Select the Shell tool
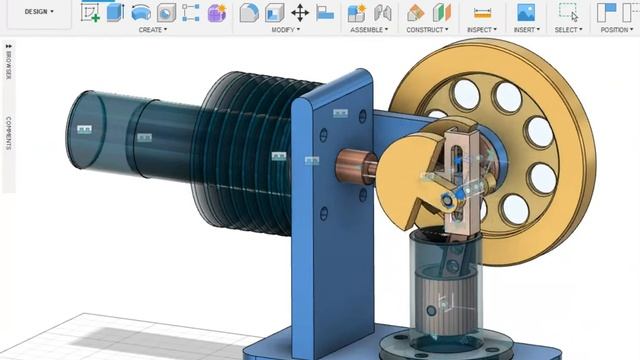Image resolution: width=640 pixels, height=360 pixels. pos(275,13)
